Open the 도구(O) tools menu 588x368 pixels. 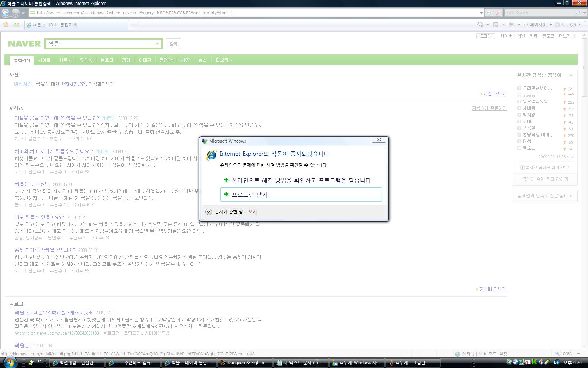pyautogui.click(x=569, y=25)
